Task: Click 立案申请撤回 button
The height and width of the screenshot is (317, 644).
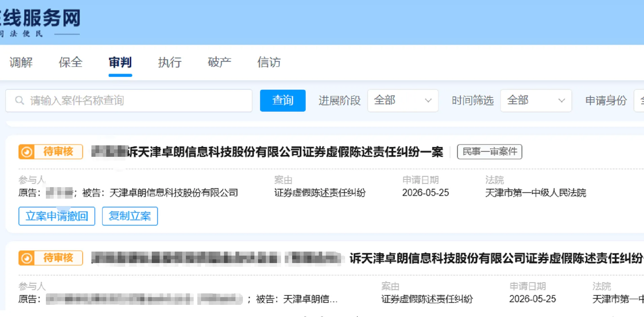Action: (x=57, y=216)
